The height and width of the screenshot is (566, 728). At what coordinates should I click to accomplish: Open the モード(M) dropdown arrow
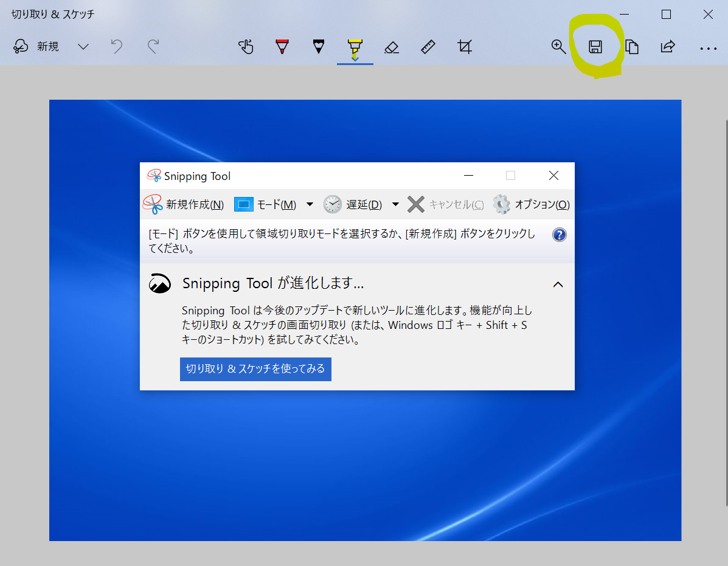point(310,204)
